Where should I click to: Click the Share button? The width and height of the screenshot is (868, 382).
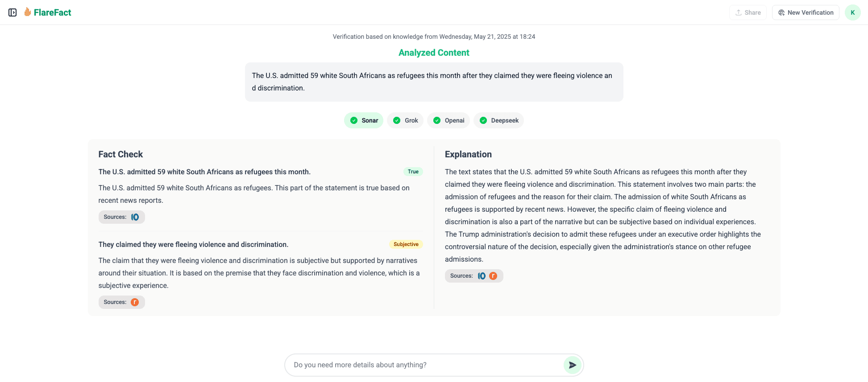748,12
